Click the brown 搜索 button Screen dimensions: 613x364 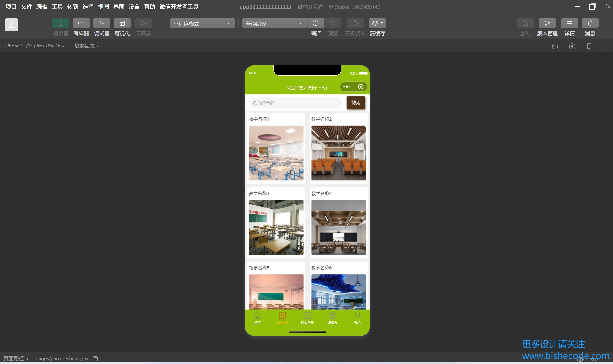pyautogui.click(x=355, y=103)
